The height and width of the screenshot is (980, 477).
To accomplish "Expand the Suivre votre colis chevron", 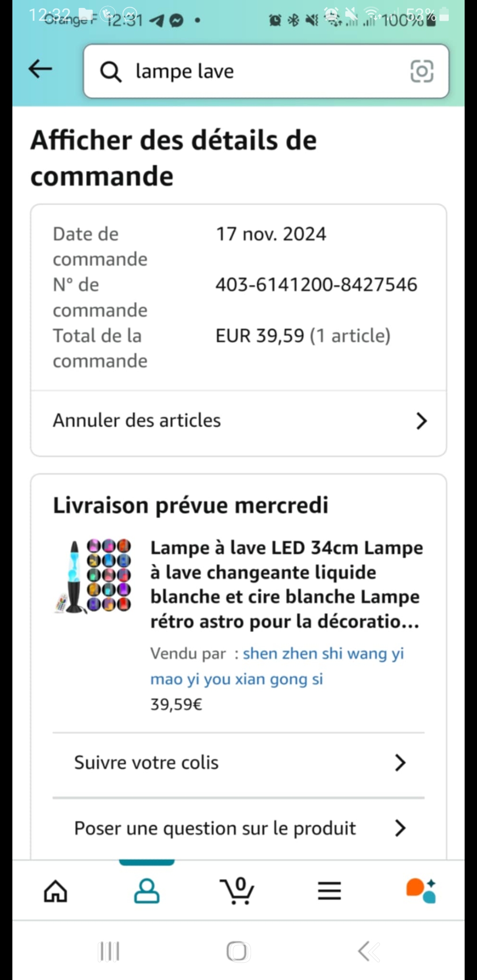I will pyautogui.click(x=400, y=763).
